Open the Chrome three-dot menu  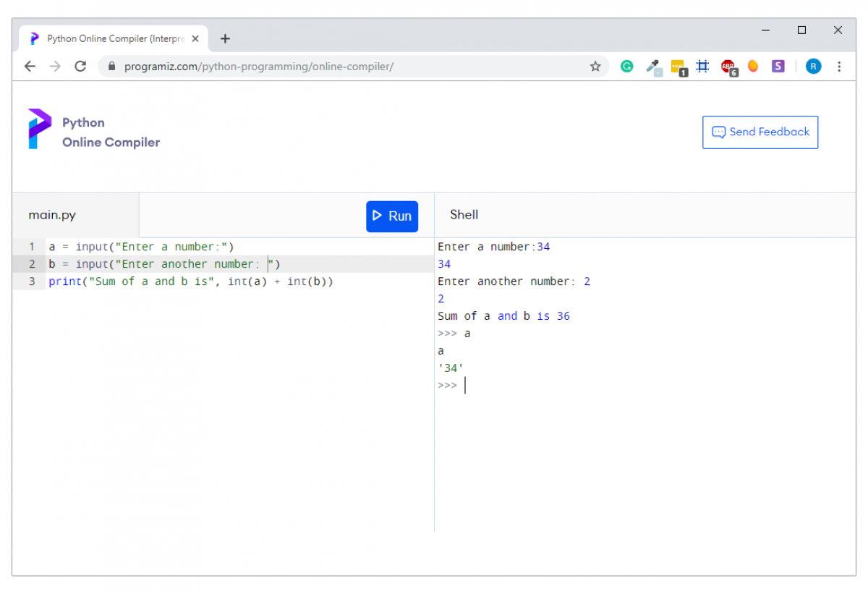[x=839, y=66]
